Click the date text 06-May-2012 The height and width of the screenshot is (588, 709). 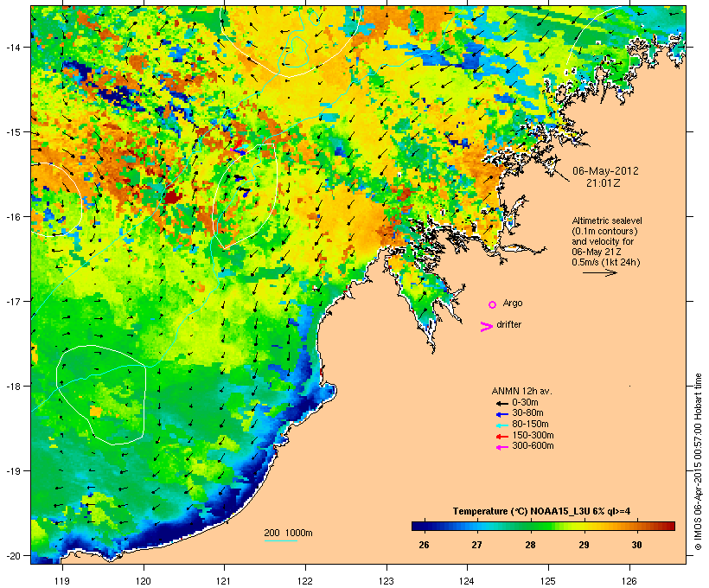click(x=605, y=171)
